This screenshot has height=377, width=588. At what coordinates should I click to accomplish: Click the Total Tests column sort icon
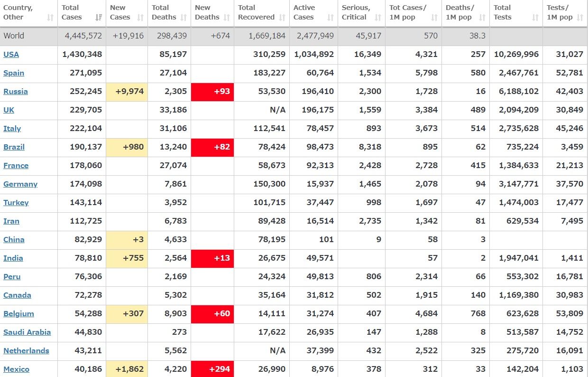(535, 18)
